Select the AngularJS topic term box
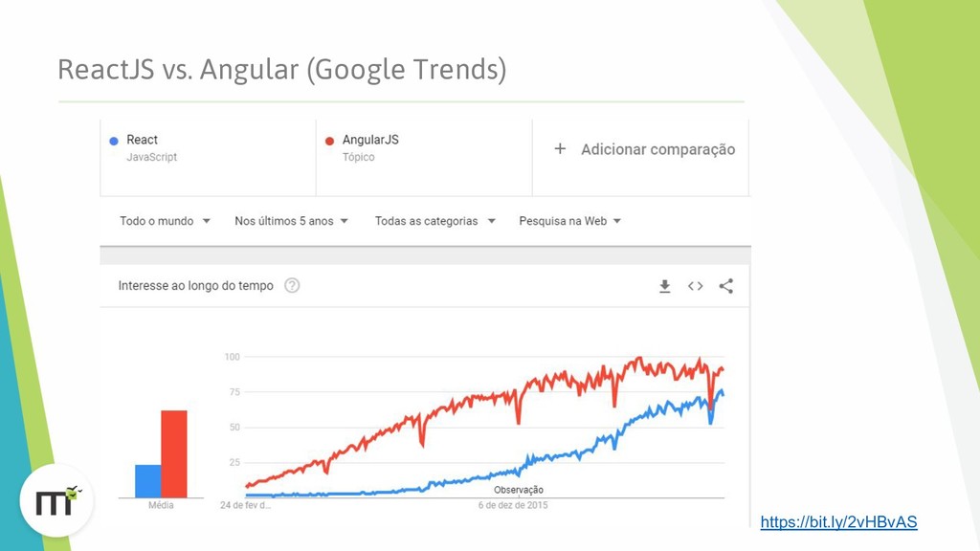The width and height of the screenshot is (980, 551). [x=424, y=158]
